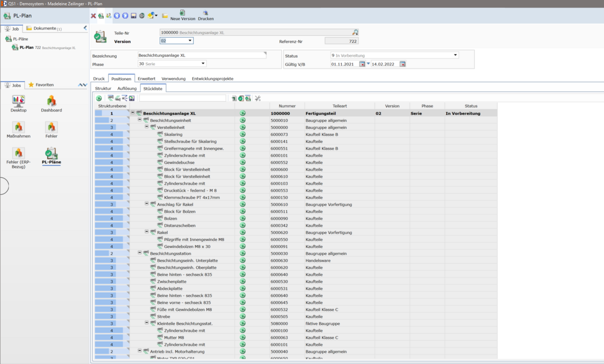Image resolution: width=604 pixels, height=364 pixels.
Task: Click the Strukturebene column header
Action: (x=112, y=106)
